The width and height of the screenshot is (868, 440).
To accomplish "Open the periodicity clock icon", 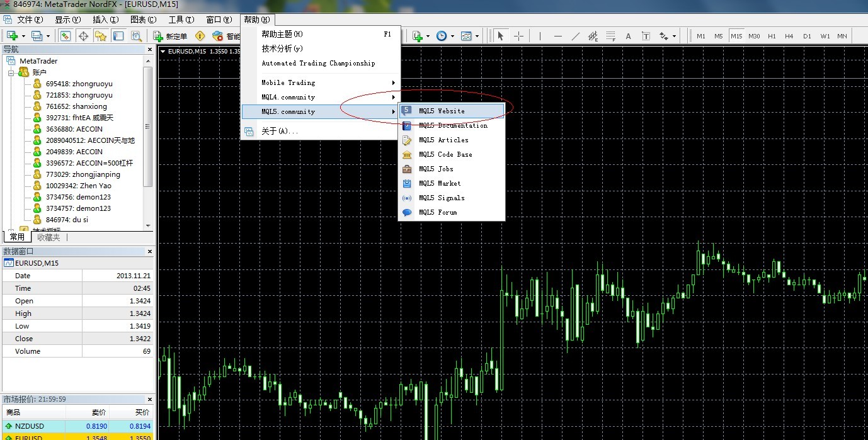I will (442, 36).
